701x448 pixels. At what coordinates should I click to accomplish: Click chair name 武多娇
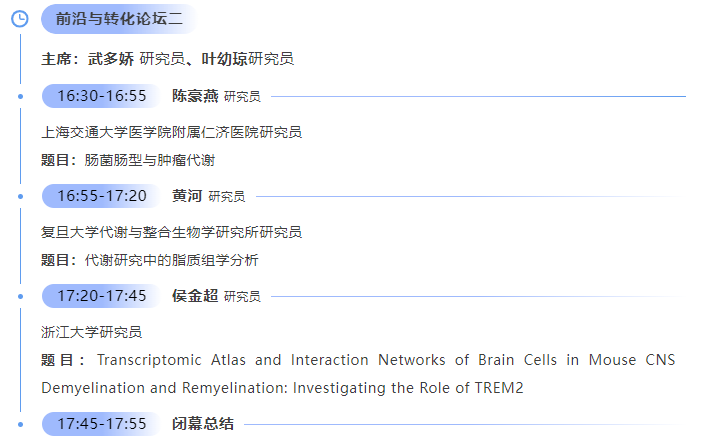tap(111, 59)
